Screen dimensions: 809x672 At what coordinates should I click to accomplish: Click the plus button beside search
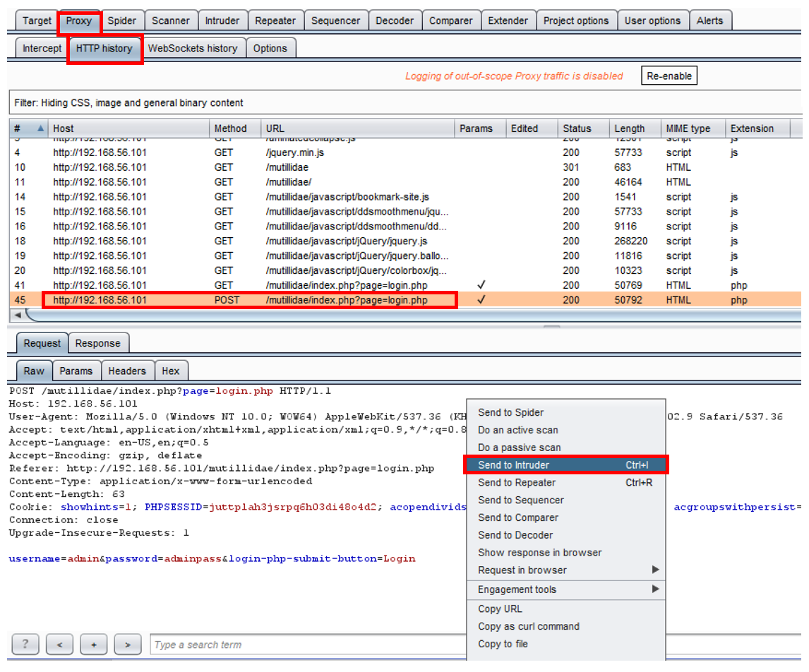tap(93, 644)
